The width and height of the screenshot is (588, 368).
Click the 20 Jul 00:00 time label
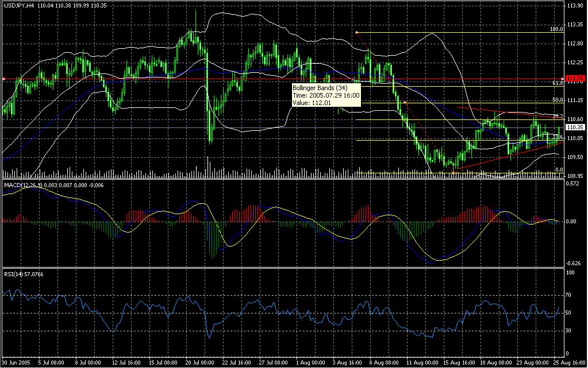[x=200, y=363]
